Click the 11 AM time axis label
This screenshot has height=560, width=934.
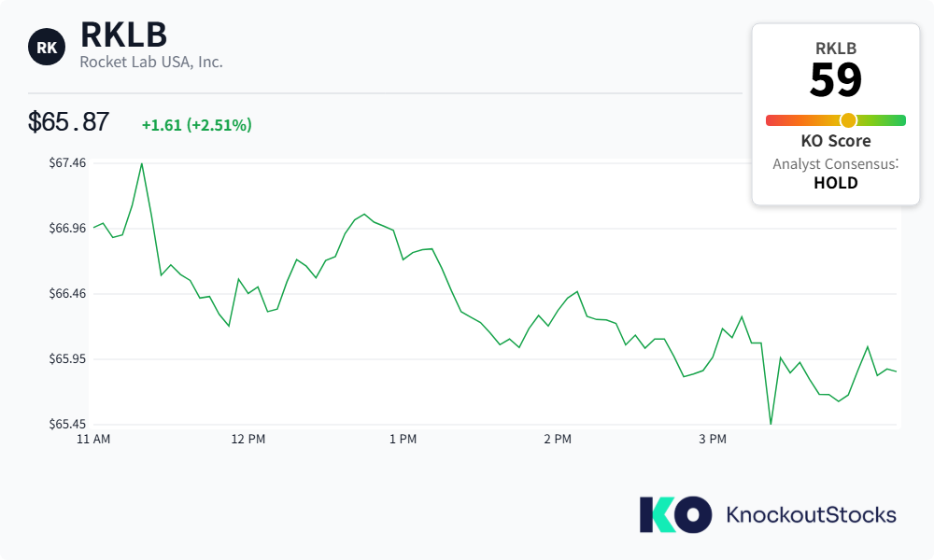point(93,440)
